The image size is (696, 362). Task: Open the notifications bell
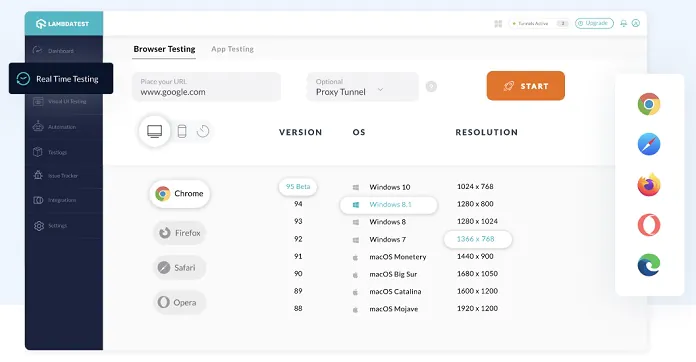tap(624, 23)
